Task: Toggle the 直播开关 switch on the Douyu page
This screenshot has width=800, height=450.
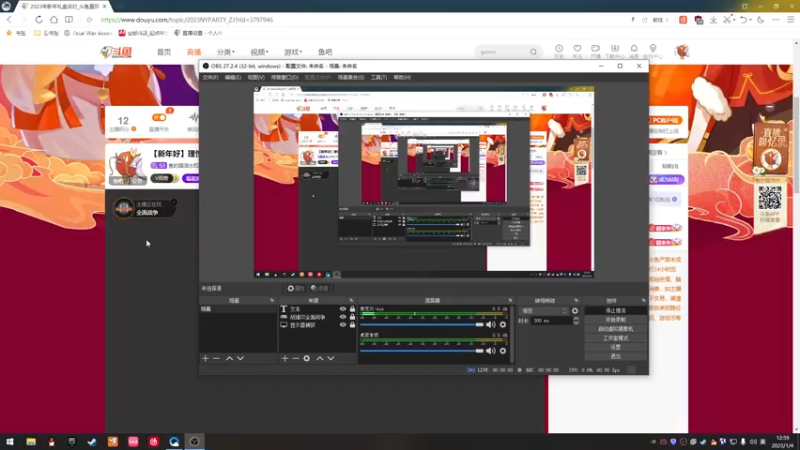Action: pos(159,118)
